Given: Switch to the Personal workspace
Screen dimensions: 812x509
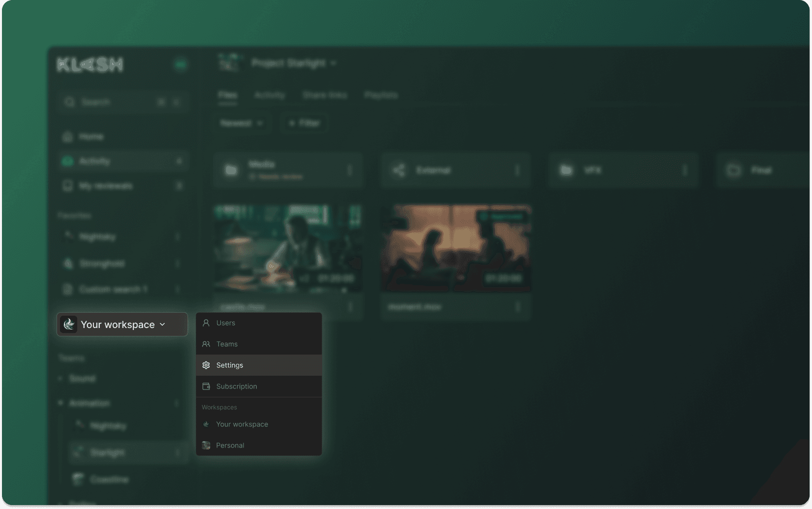Looking at the screenshot, I should click(259, 446).
